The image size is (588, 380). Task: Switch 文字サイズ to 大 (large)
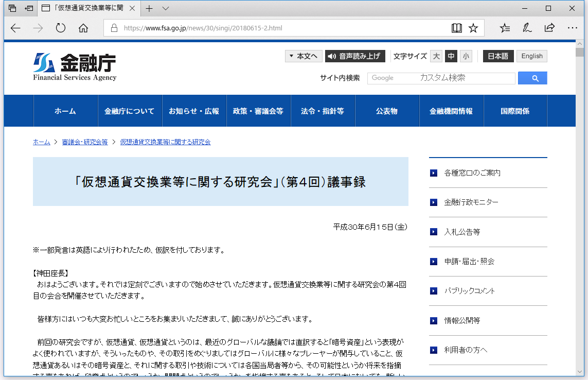(x=436, y=56)
